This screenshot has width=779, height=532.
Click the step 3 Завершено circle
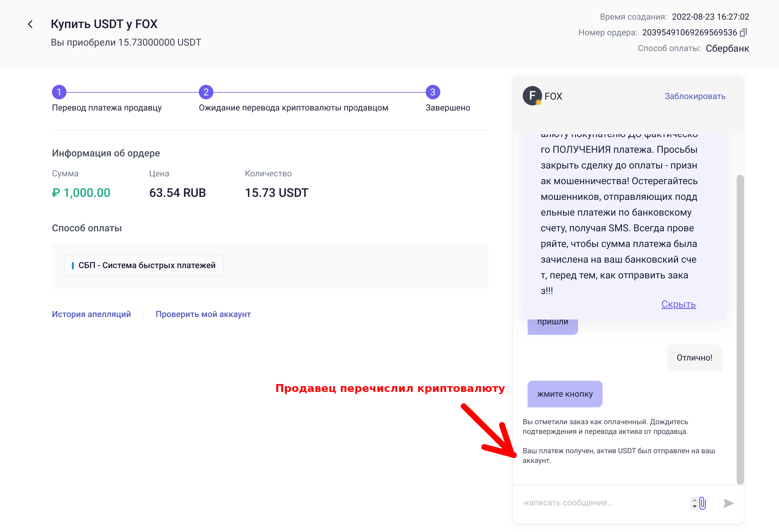pos(432,92)
